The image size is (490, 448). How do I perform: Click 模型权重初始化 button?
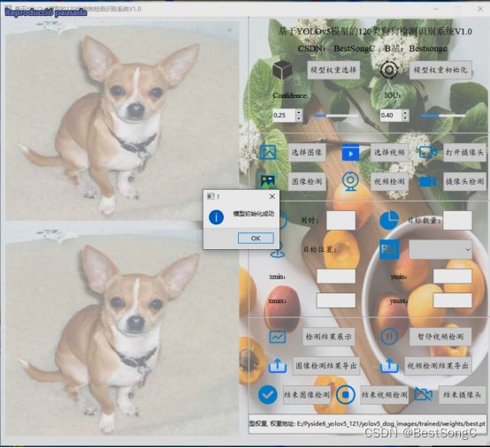point(440,70)
